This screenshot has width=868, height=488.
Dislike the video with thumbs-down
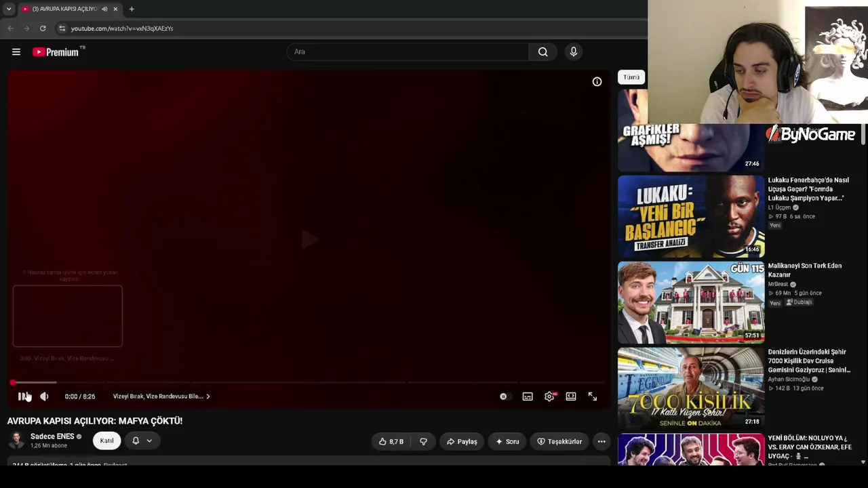tap(423, 442)
